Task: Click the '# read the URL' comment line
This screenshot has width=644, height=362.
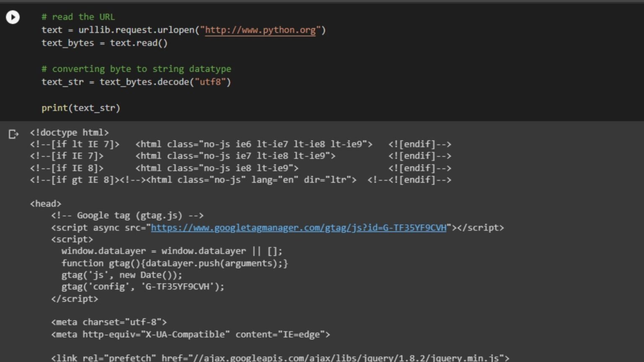Action: click(x=78, y=17)
